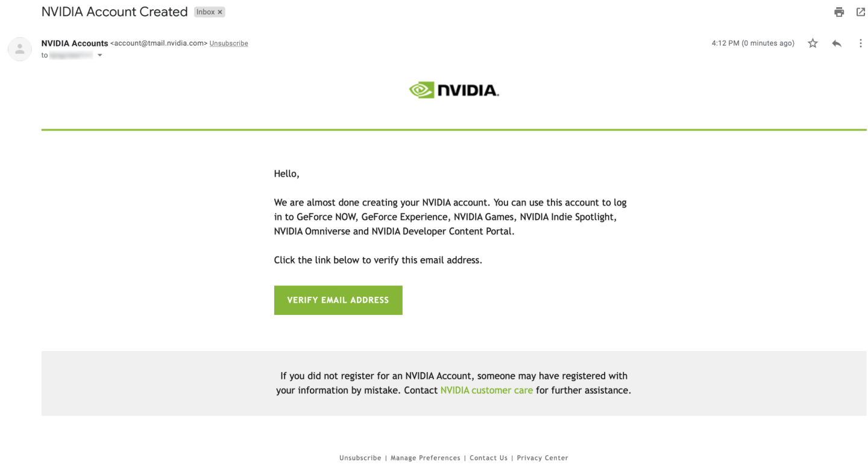Open the more options three-dot menu
868x465 pixels.
pyautogui.click(x=860, y=43)
